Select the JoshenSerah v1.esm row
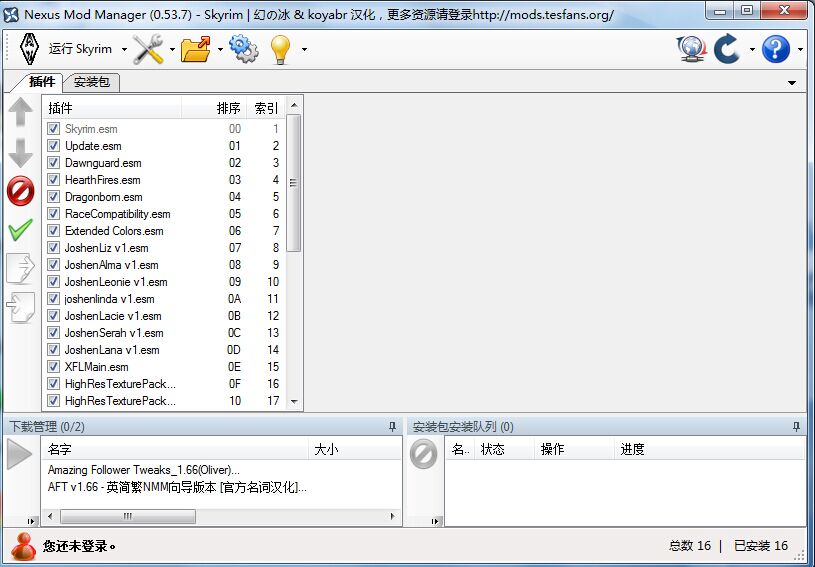The image size is (815, 567). 164,333
